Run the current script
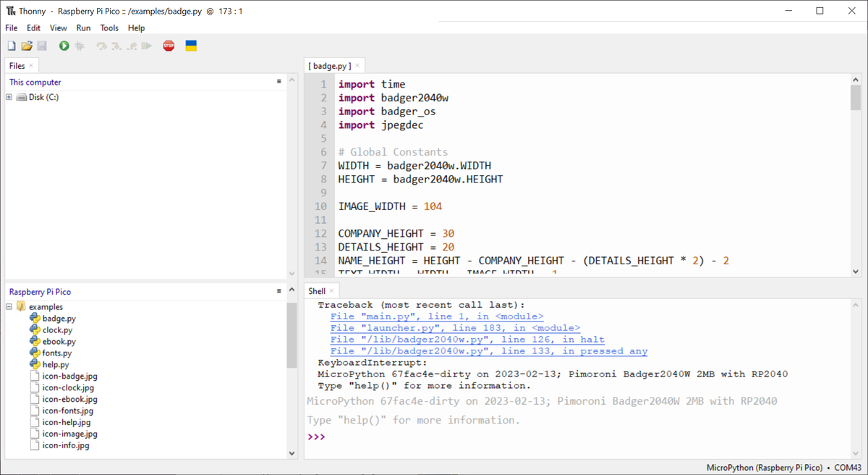The height and width of the screenshot is (475, 868). click(x=64, y=45)
